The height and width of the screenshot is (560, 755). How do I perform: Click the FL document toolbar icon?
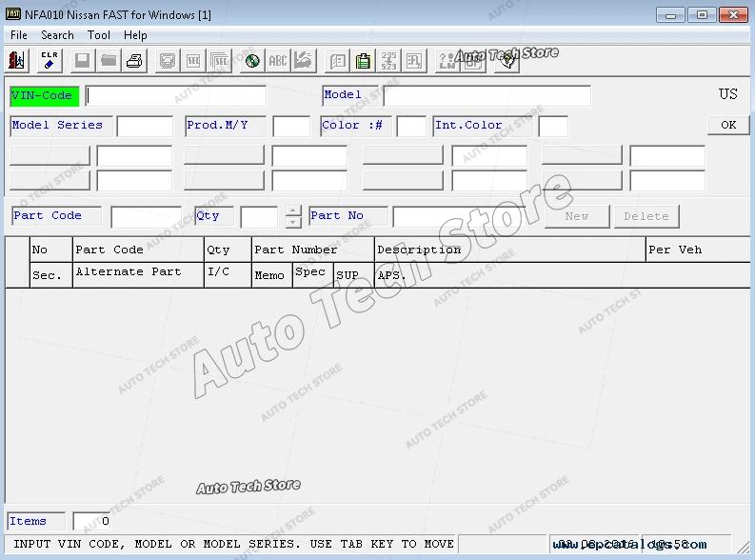[x=414, y=61]
